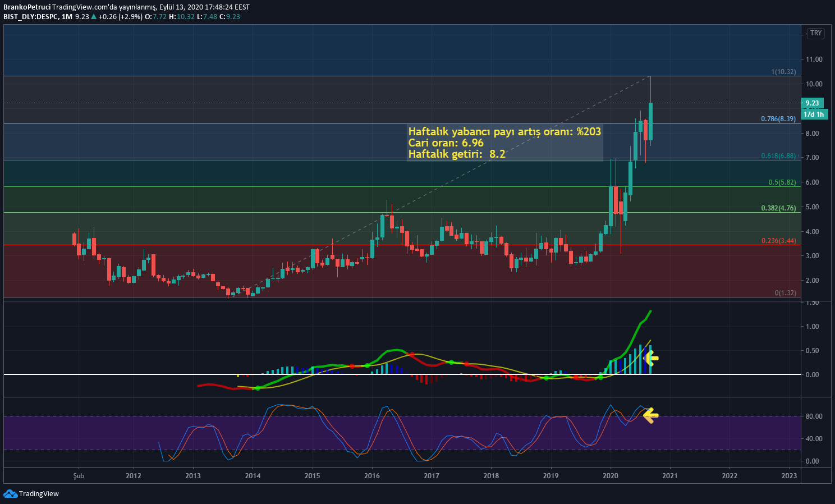Click the Fibonacci label 0.786(8.39)

(778, 119)
